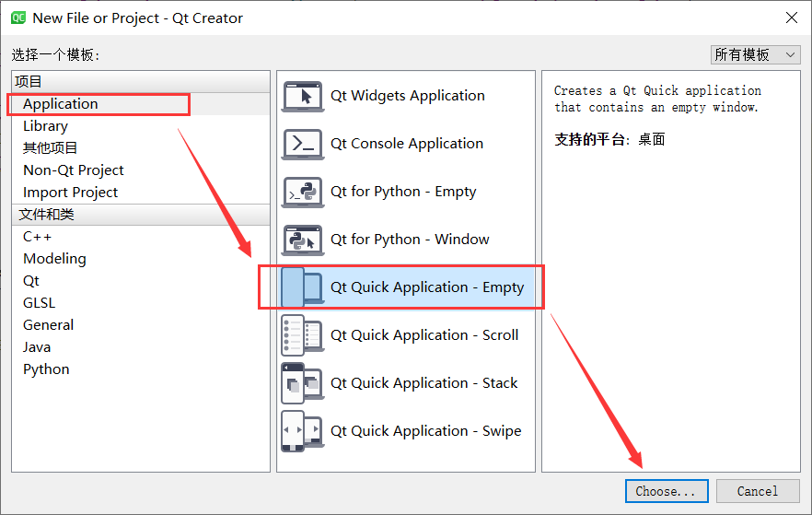
Task: Click the Cancel button
Action: (758, 491)
